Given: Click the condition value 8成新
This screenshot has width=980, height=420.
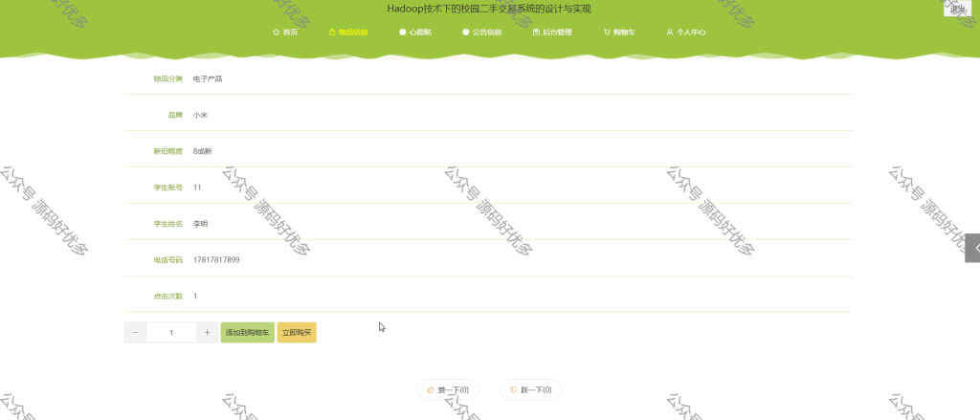Looking at the screenshot, I should (x=203, y=151).
